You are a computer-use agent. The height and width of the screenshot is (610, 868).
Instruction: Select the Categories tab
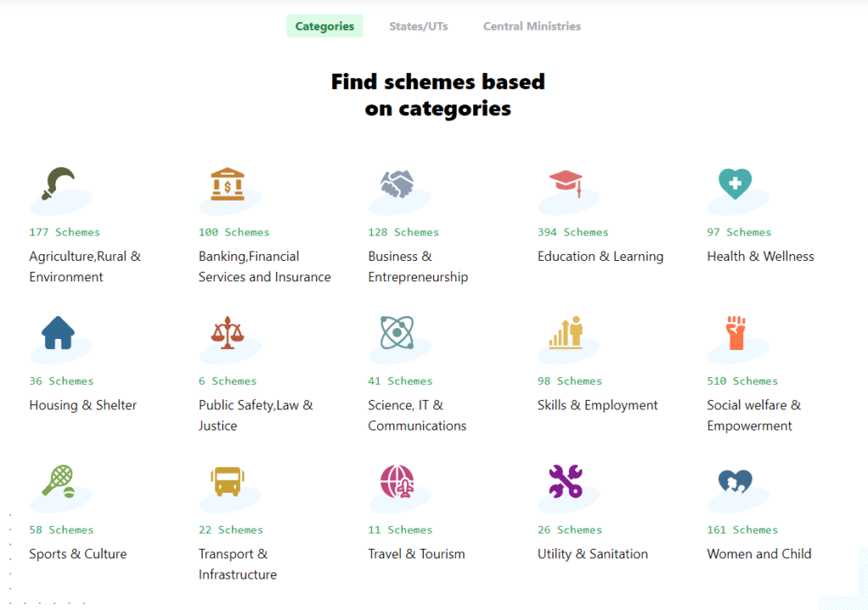coord(325,26)
